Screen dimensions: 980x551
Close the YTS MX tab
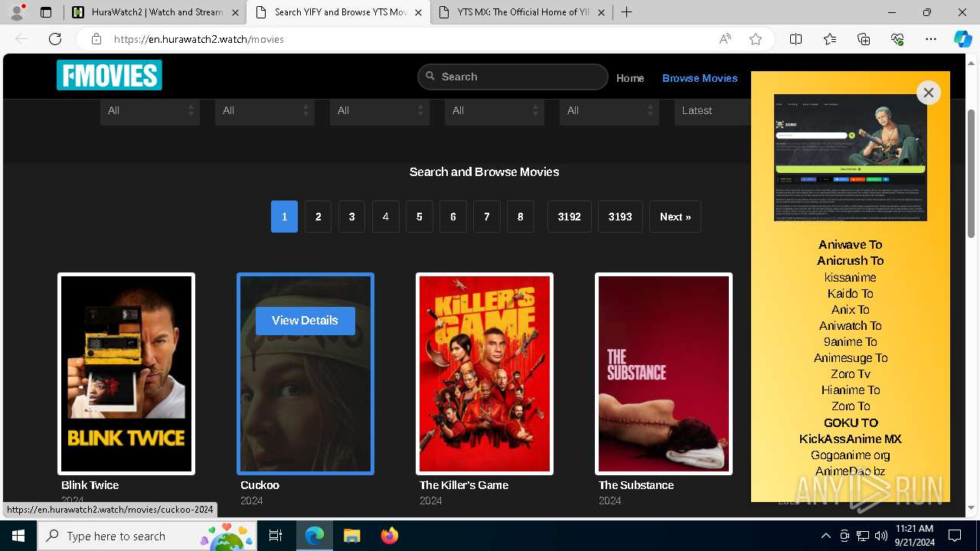[602, 12]
